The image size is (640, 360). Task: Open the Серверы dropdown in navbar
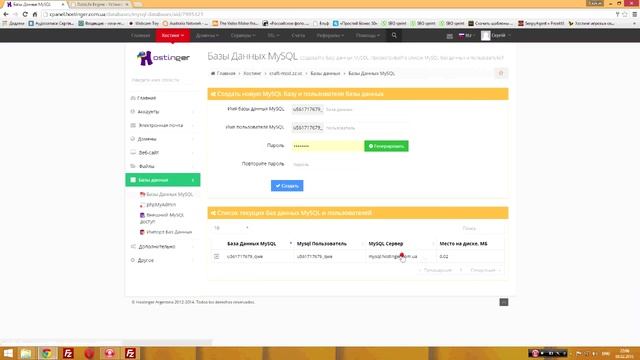pos(243,36)
